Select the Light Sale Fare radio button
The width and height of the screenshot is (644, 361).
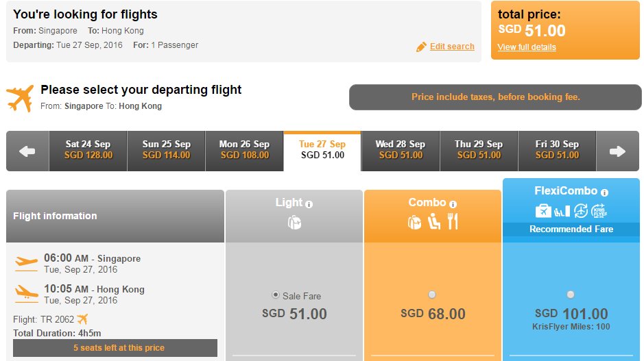276,295
